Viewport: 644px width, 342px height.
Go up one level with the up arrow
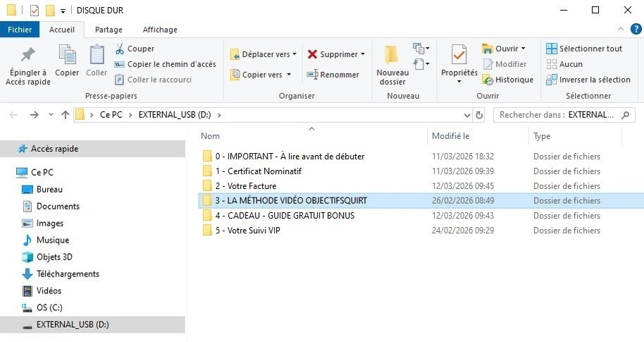point(66,115)
